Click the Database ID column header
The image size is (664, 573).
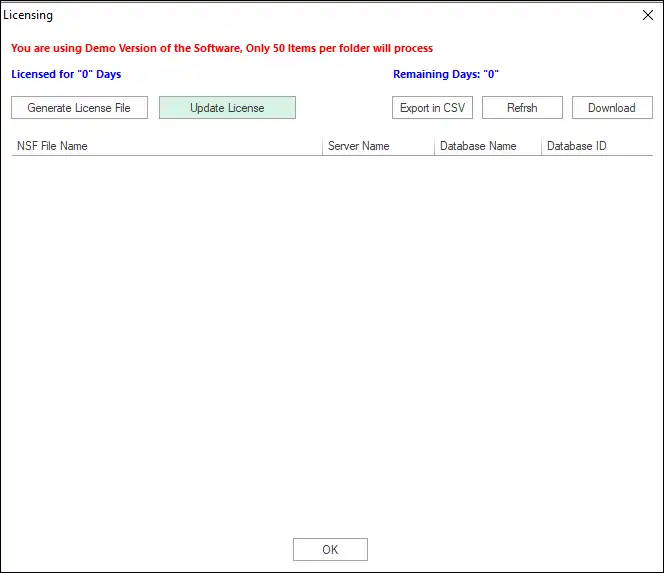pos(597,146)
